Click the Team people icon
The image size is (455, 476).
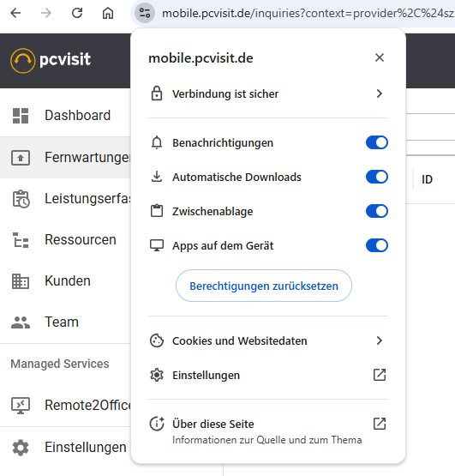[x=21, y=322]
